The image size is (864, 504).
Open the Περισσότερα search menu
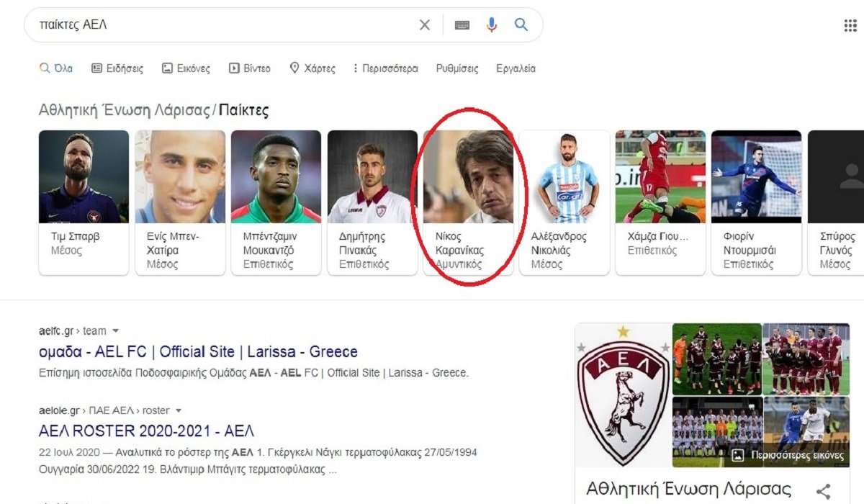pos(384,69)
